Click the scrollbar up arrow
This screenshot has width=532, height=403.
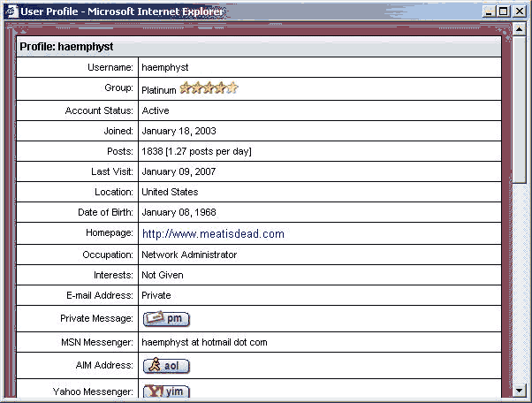(519, 29)
